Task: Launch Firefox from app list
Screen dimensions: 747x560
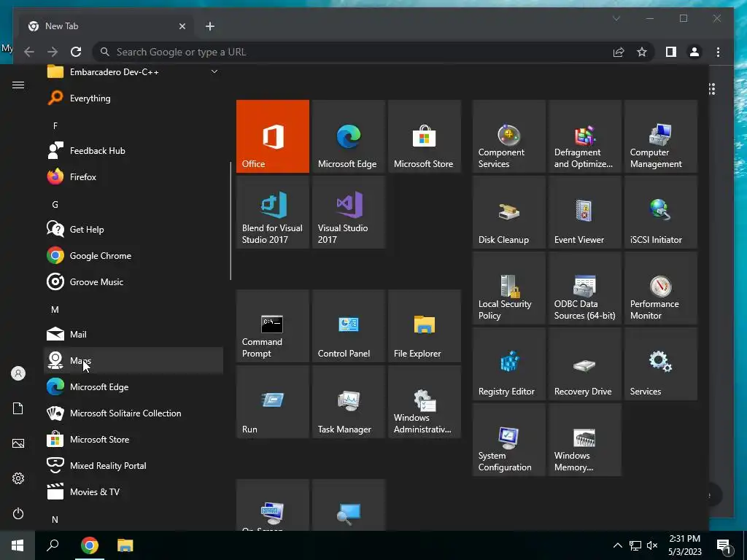Action: pos(133,176)
